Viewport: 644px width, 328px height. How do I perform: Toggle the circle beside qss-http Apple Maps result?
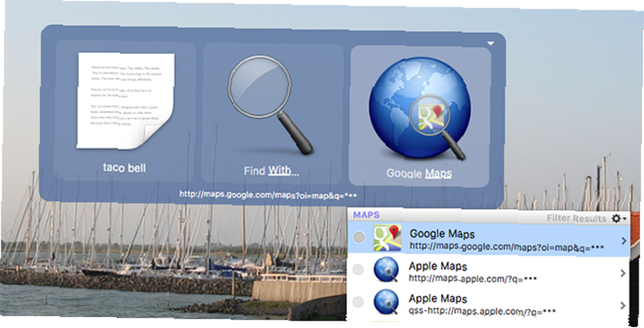[358, 302]
